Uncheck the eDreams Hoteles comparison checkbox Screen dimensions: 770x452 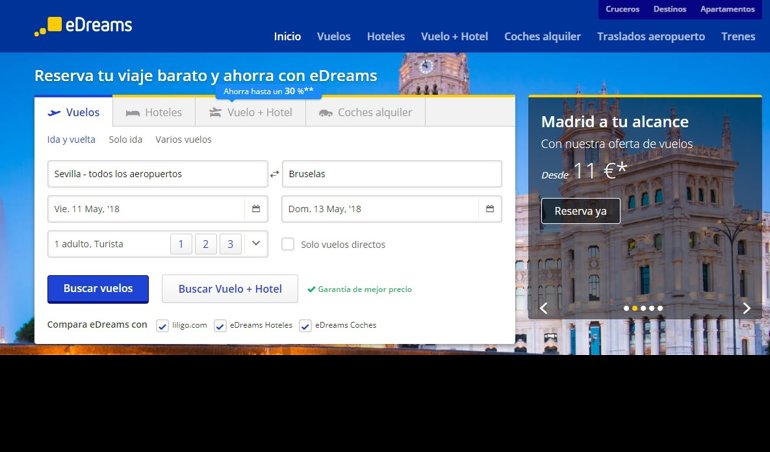tap(220, 326)
